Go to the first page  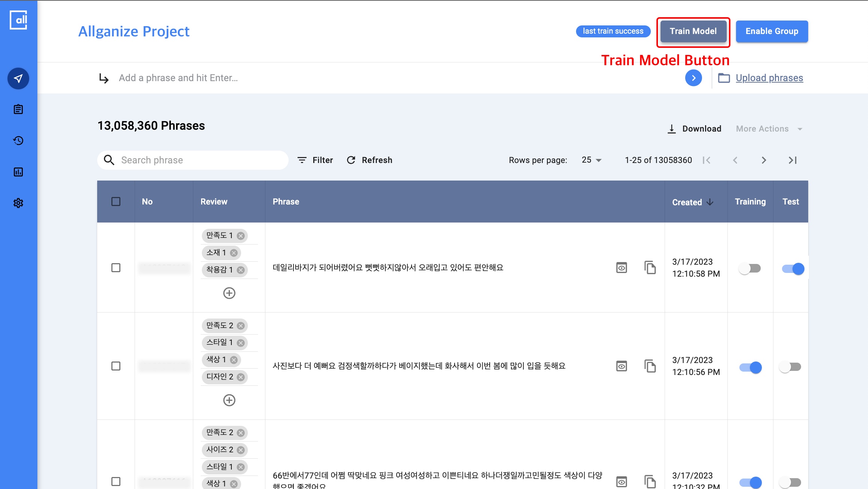click(706, 160)
